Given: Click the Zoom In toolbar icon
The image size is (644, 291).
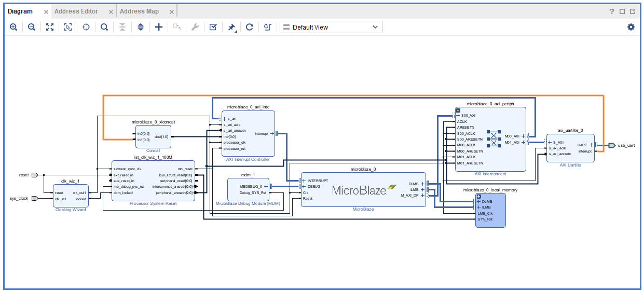Looking at the screenshot, I should point(13,27).
